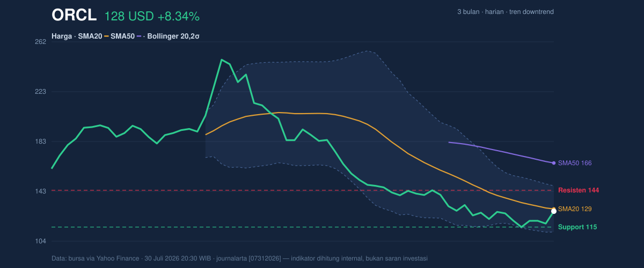Click the 183 y-axis label

40,142
